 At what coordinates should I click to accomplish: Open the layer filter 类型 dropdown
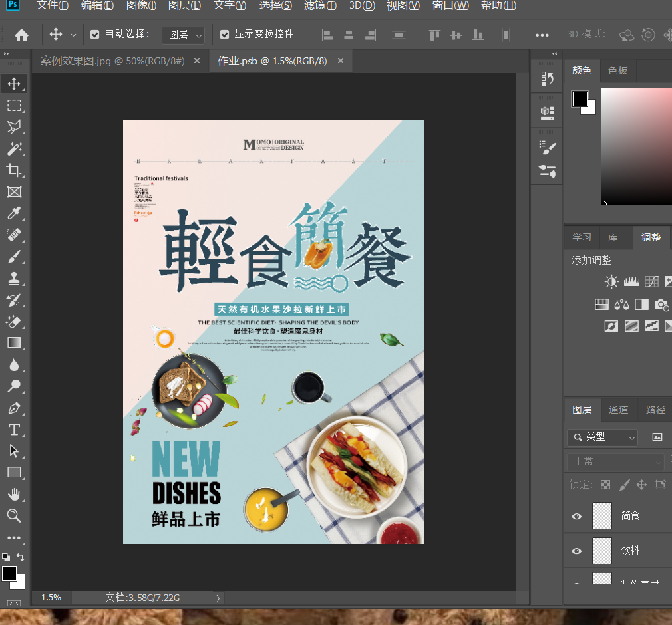coord(602,437)
